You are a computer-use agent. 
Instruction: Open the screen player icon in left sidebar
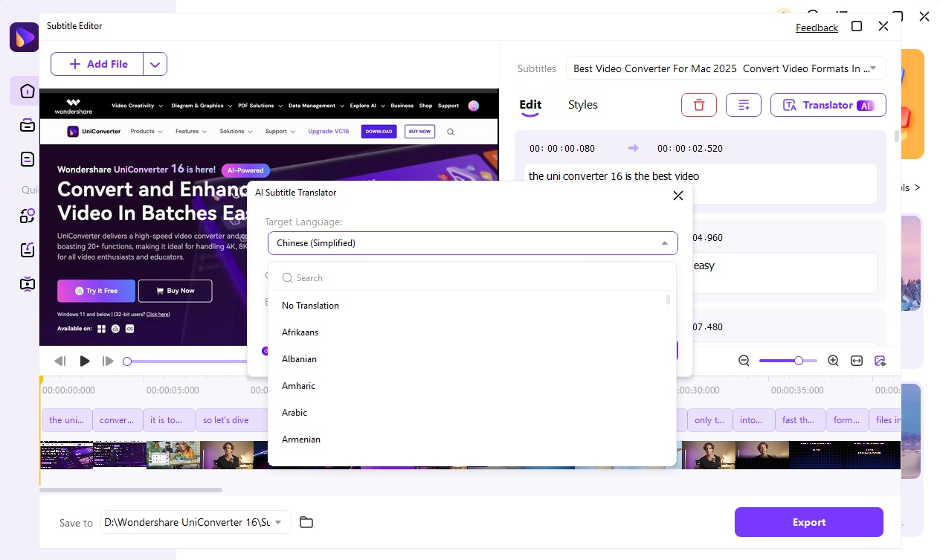[28, 283]
